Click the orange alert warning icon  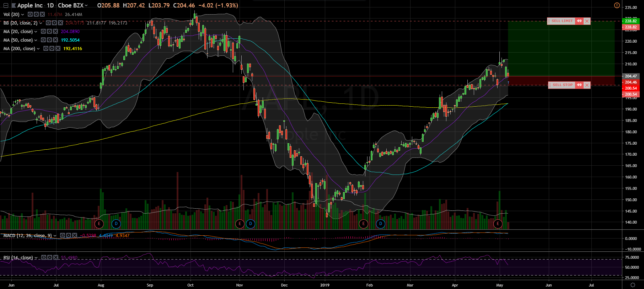coord(617,5)
